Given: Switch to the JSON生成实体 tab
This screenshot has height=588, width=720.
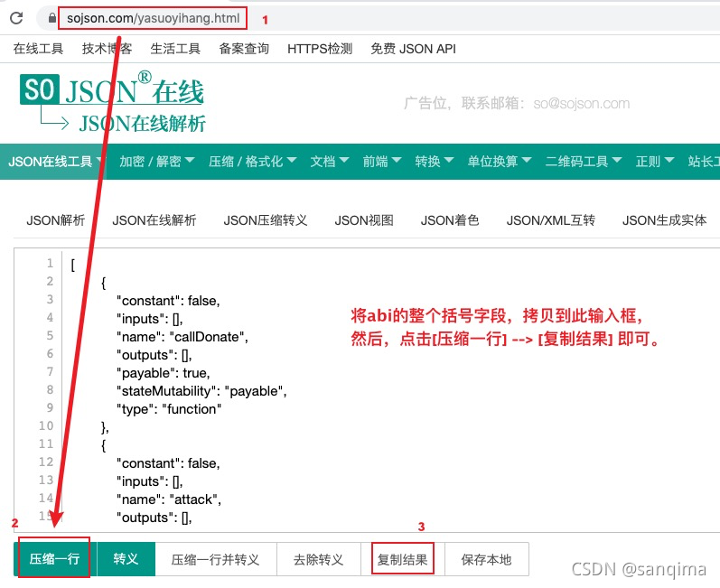Looking at the screenshot, I should click(664, 220).
